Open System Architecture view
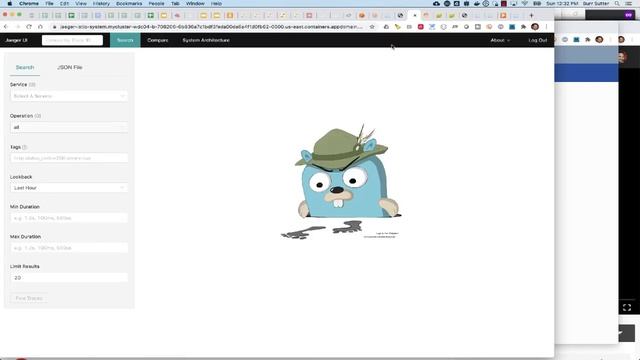The width and height of the screenshot is (640, 360). pos(206,40)
